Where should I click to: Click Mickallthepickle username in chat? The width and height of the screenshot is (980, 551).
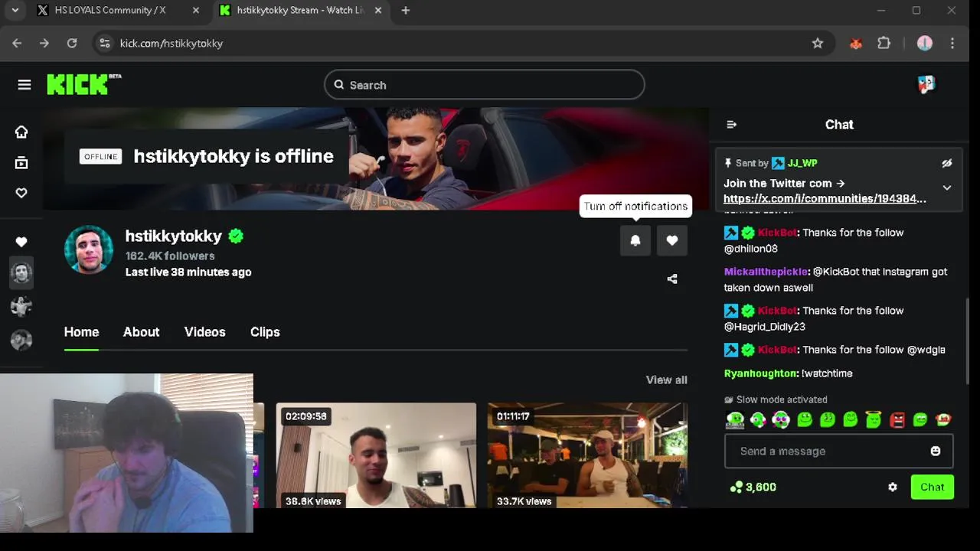[x=766, y=272]
